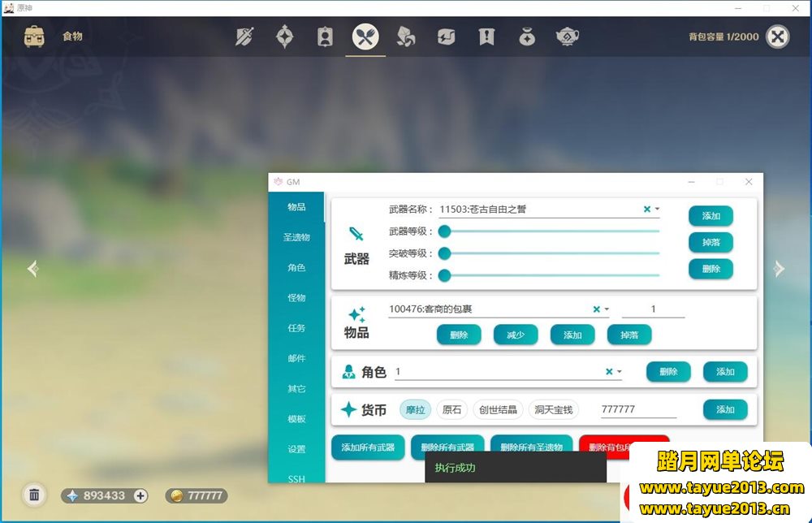Go to previous page with left arrow
Viewport: 812px width, 523px height.
(33, 269)
